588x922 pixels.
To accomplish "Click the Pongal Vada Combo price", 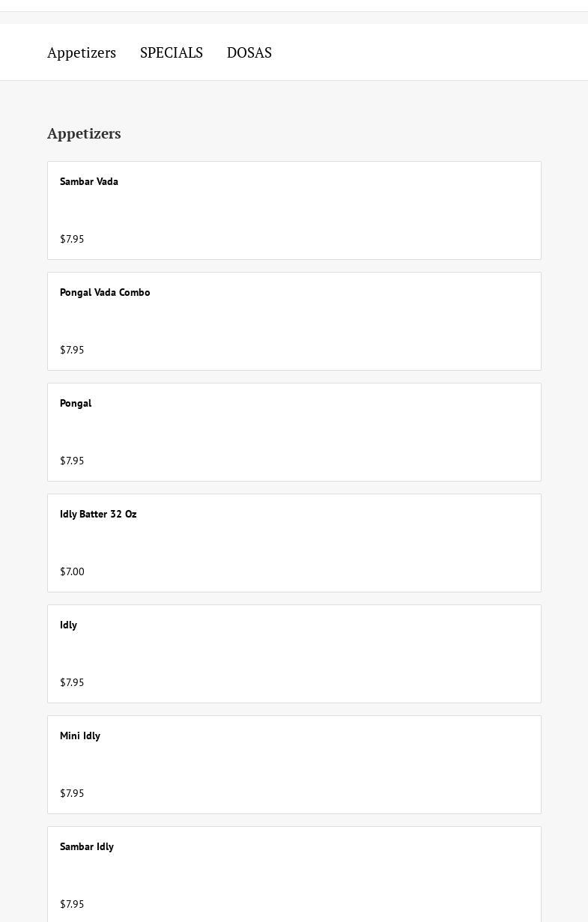I will 72,350.
